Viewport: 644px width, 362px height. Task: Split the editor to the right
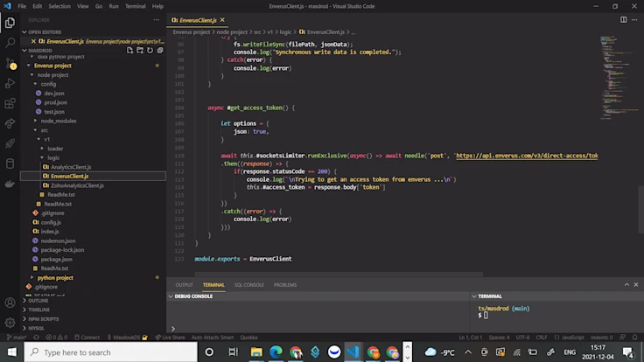click(x=624, y=20)
